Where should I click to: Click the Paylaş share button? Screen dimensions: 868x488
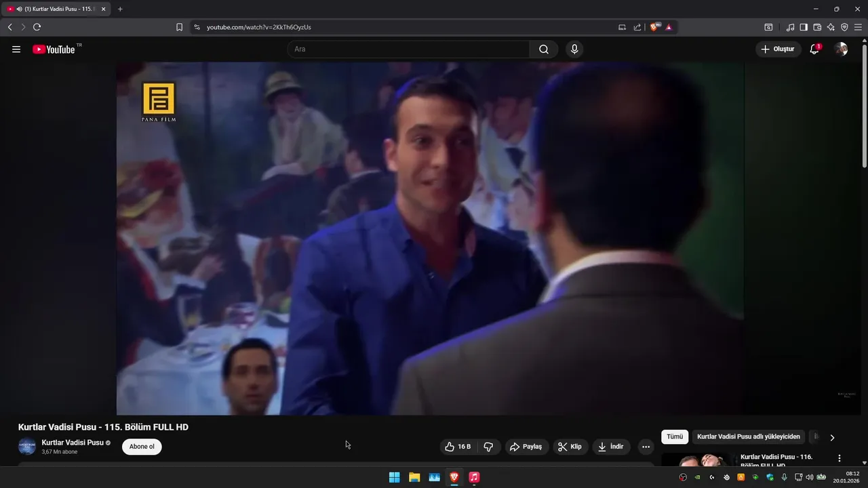pyautogui.click(x=526, y=447)
